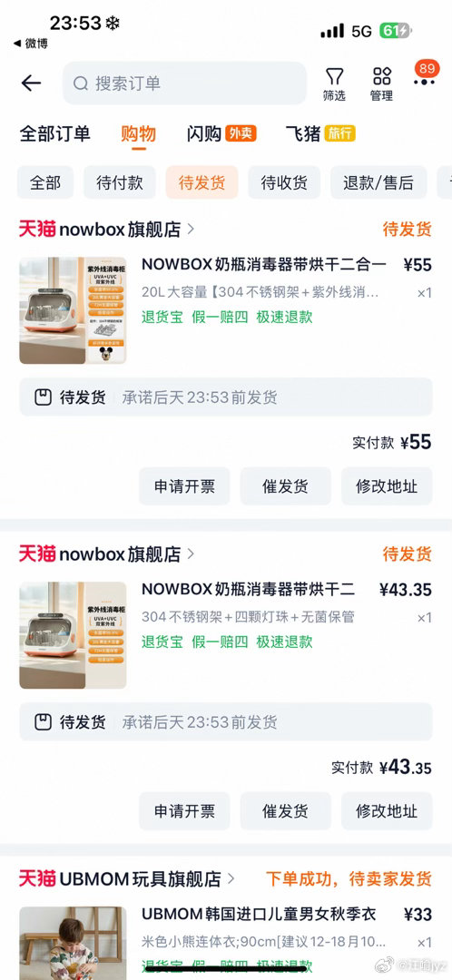This screenshot has height=980, width=452.
Task: Tap the 天猫 logo of UBMOM store
Action: (x=37, y=878)
